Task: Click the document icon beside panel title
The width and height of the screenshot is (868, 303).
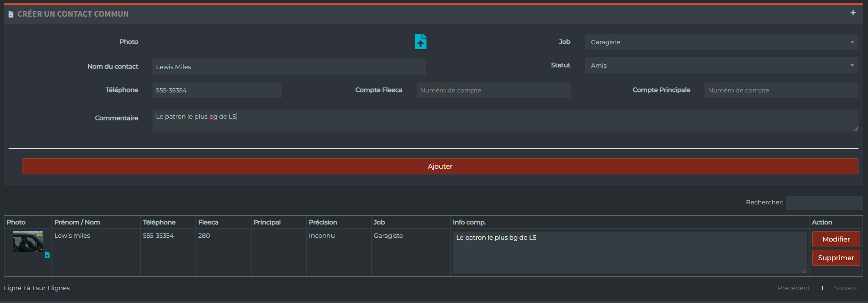Action: point(11,14)
